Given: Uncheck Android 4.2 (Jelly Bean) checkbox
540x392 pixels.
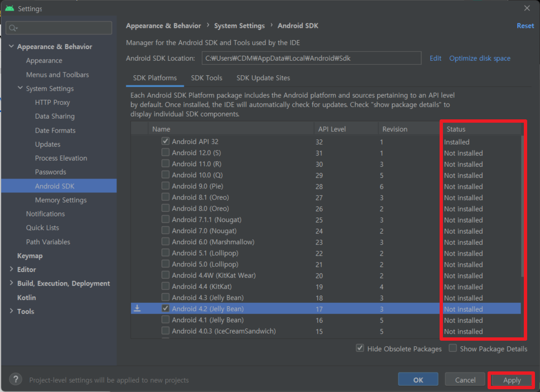Looking at the screenshot, I should (165, 308).
